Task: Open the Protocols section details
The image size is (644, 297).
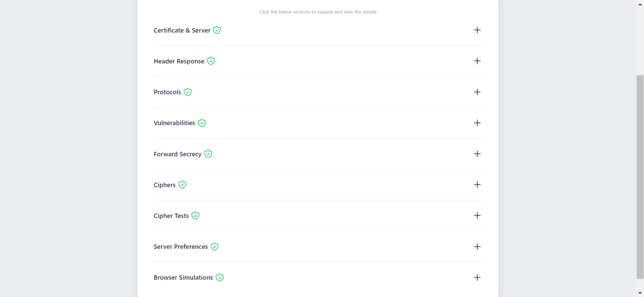Action: tap(477, 92)
